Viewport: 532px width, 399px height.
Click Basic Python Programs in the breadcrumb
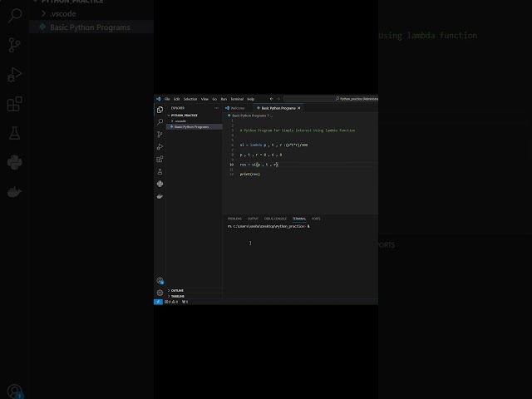coord(249,116)
